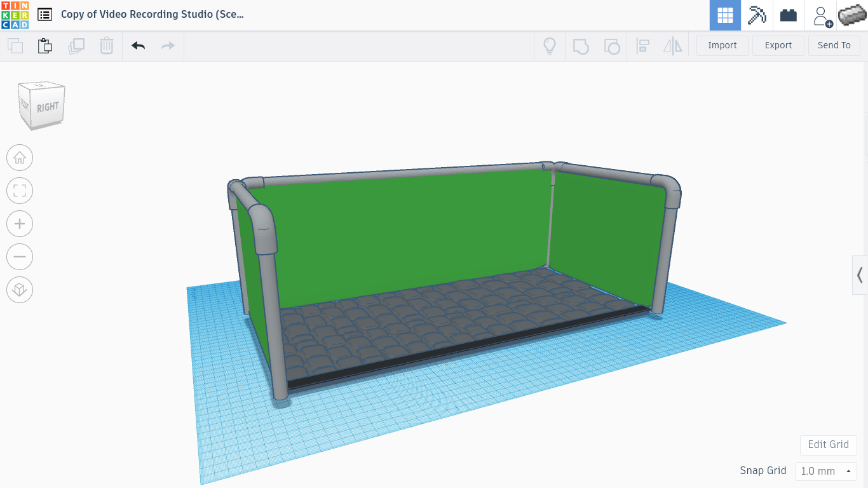Open the user profile avatar
Screen dimensions: 868x488
pyautogui.click(x=852, y=15)
